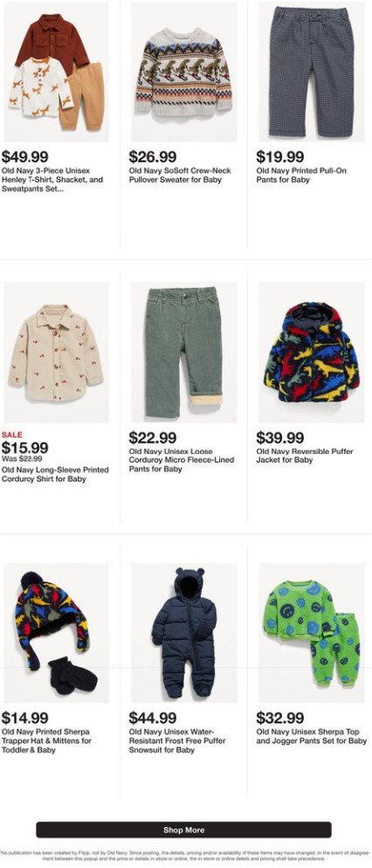Select the printed pull-on pants image
Viewport: 372px width, 868px height.
tap(312, 72)
